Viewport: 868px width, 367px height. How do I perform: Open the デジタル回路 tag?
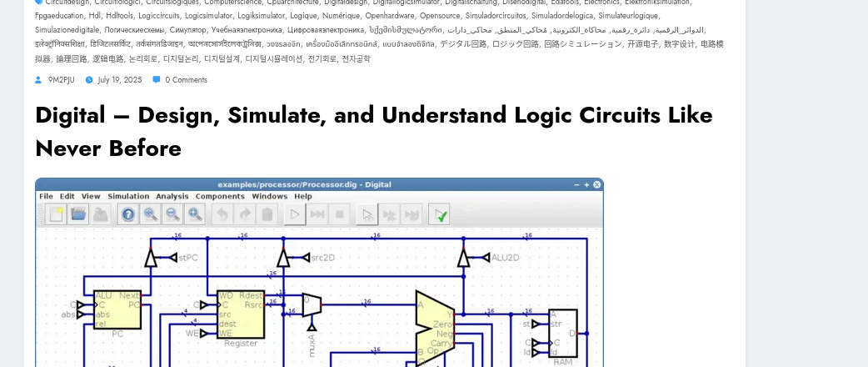point(463,44)
